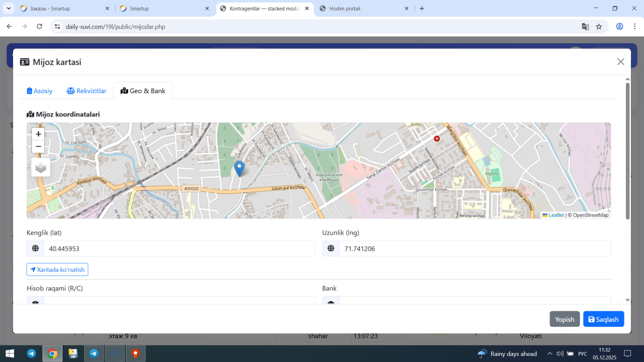The image size is (644, 362).
Task: Close the Mijoz kartasi dialog with X
Action: tap(620, 62)
